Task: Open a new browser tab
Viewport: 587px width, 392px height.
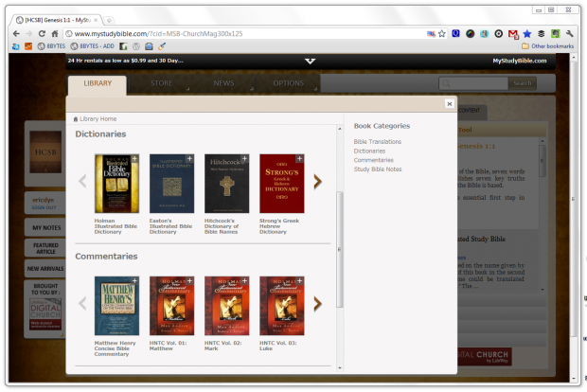Action: (109, 20)
